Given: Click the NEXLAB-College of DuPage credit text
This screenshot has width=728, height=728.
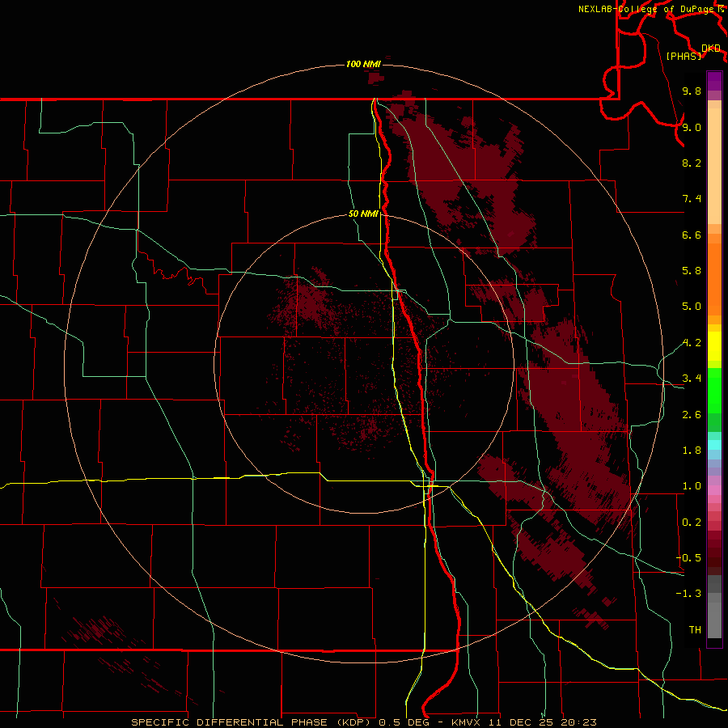Looking at the screenshot, I should coord(647,9).
